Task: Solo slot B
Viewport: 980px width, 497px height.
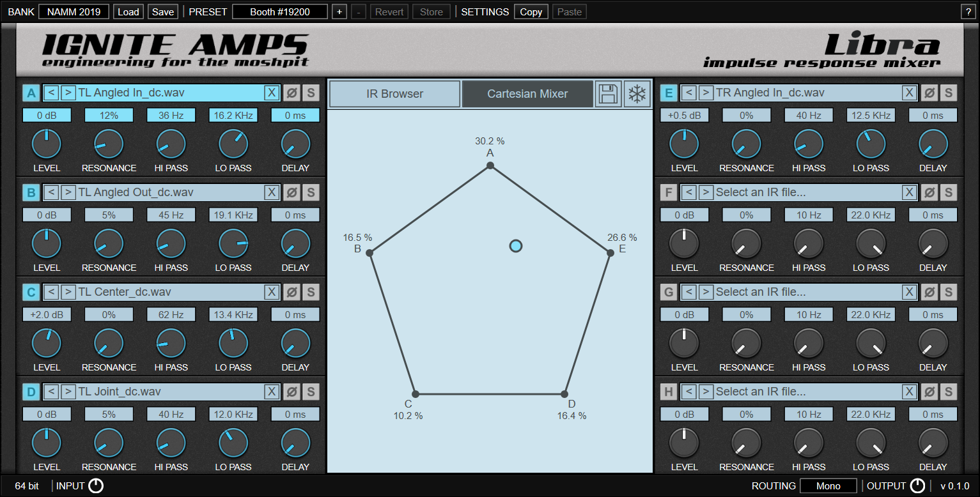Action: click(x=311, y=192)
